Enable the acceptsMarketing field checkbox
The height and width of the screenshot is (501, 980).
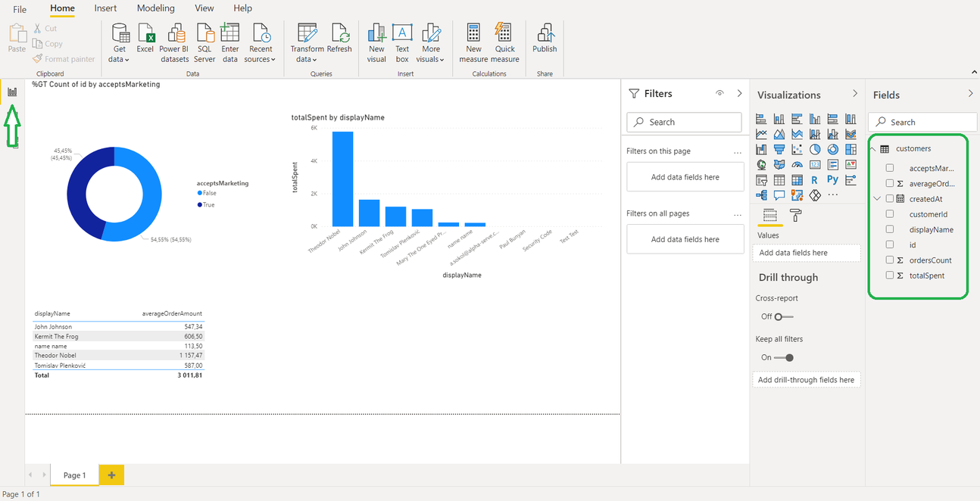coord(890,168)
